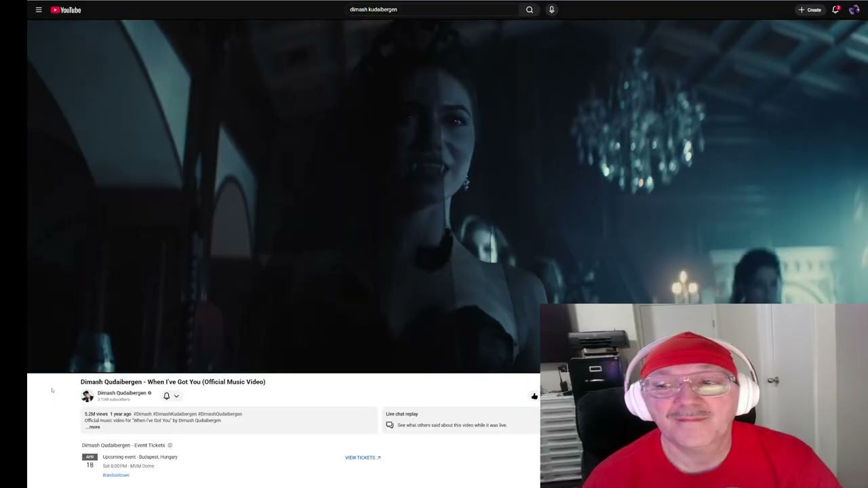
Task: Open the notifications bell in the header
Action: click(x=835, y=9)
